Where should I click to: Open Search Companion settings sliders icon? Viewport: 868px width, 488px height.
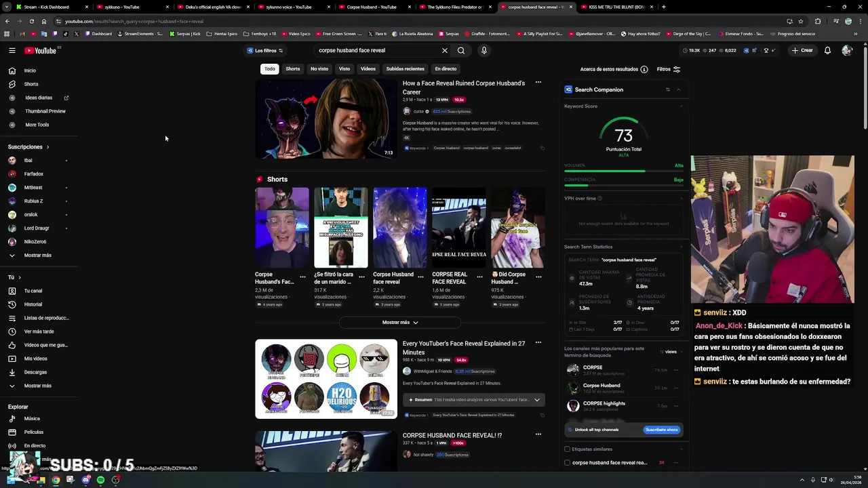coord(667,89)
